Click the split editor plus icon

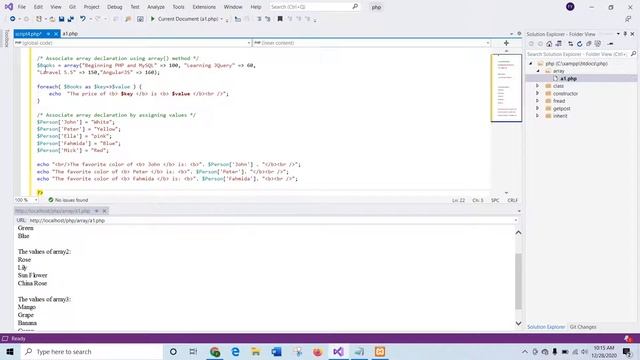point(506,43)
